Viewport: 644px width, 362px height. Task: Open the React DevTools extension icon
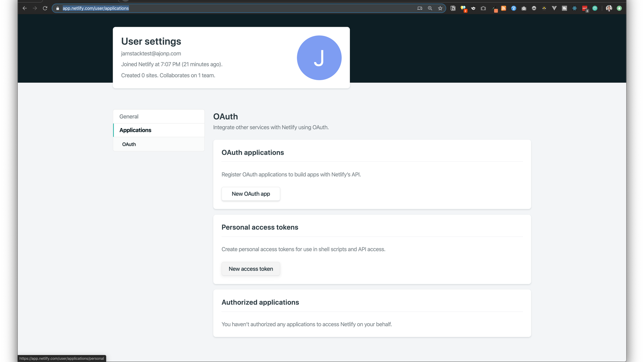(575, 8)
